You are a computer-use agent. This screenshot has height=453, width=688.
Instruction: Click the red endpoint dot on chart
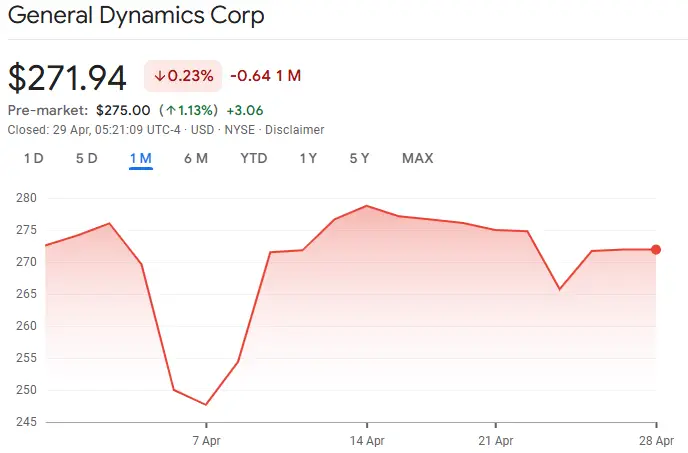pos(656,250)
